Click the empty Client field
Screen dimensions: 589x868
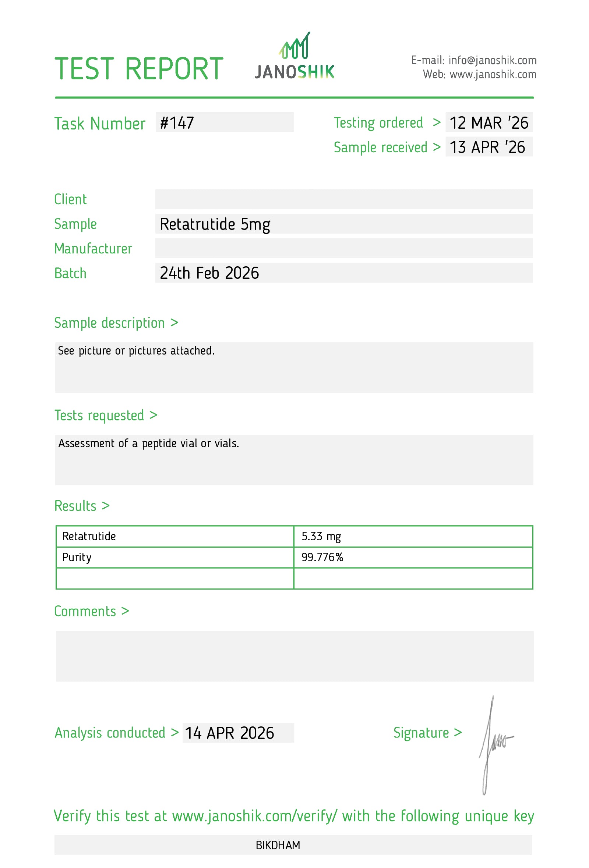344,199
